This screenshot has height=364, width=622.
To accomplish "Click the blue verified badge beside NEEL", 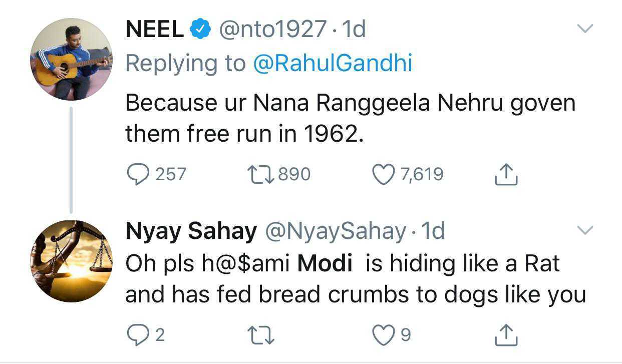I will click(201, 30).
